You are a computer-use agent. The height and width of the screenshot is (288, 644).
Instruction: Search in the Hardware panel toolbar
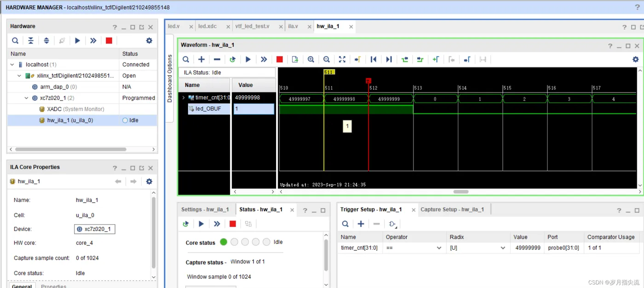pyautogui.click(x=15, y=41)
